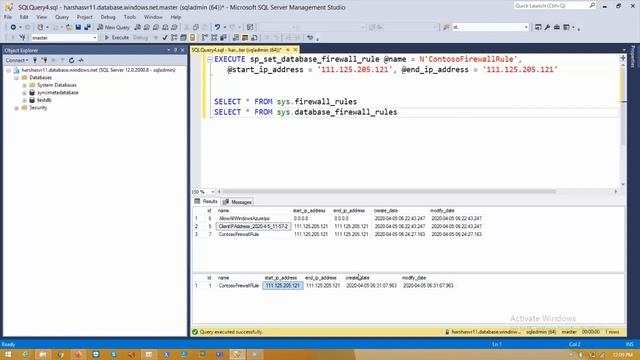640x360 pixels.
Task: Collapse the harshasvr11 server node
Action: click(x=9, y=70)
